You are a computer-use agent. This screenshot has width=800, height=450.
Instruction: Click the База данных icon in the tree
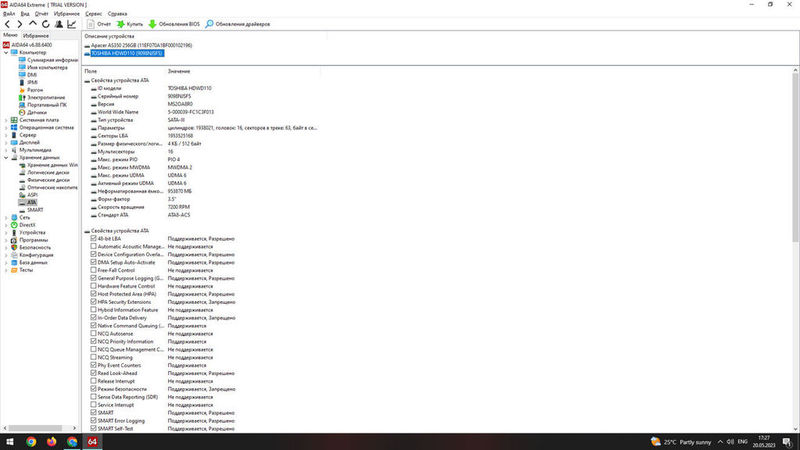pos(14,262)
